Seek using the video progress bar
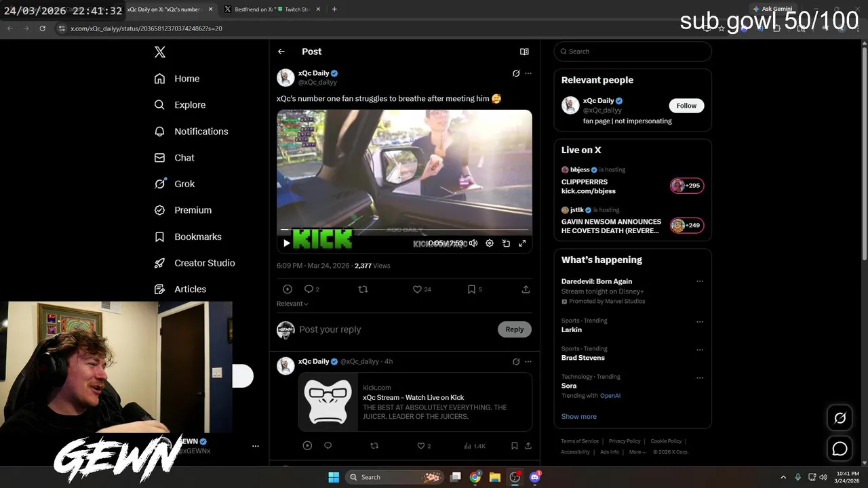Image resolution: width=868 pixels, height=488 pixels. [404, 230]
